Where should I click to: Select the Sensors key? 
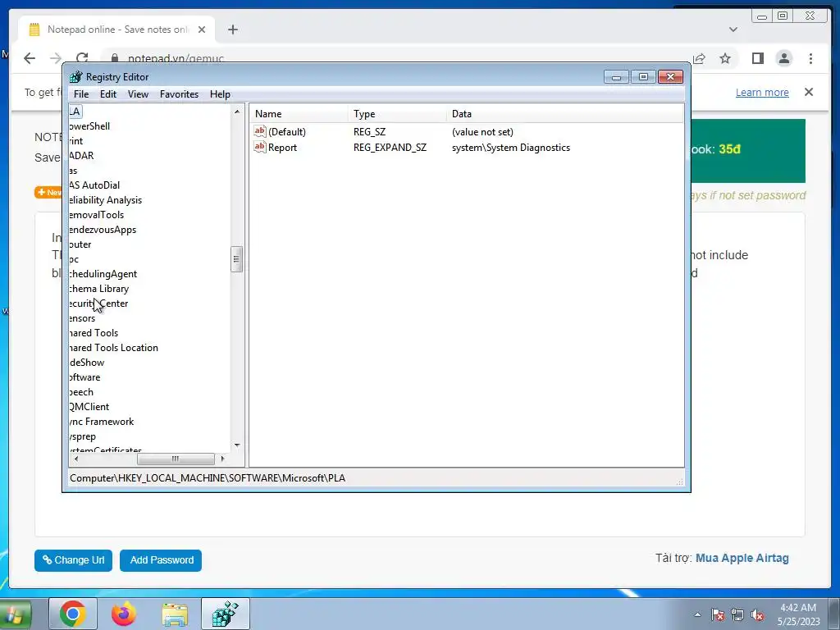coord(83,318)
